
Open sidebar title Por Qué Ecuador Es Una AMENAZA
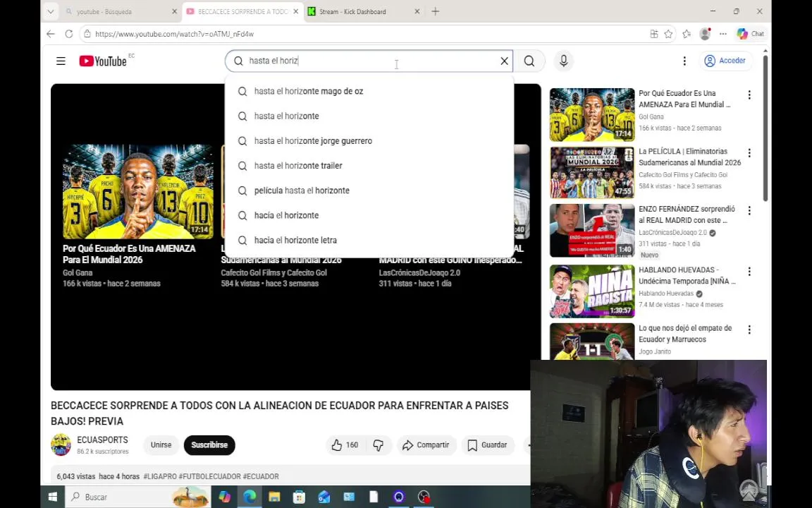point(684,99)
